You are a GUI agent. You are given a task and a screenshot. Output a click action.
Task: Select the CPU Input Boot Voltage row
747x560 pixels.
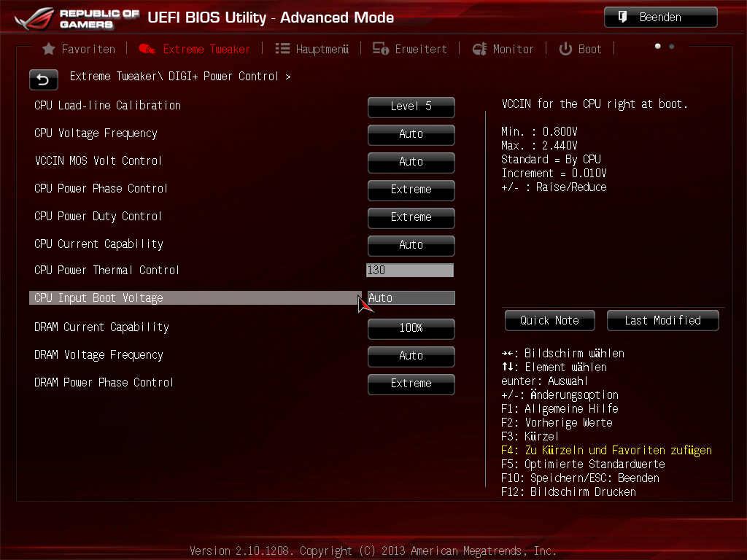pyautogui.click(x=196, y=297)
